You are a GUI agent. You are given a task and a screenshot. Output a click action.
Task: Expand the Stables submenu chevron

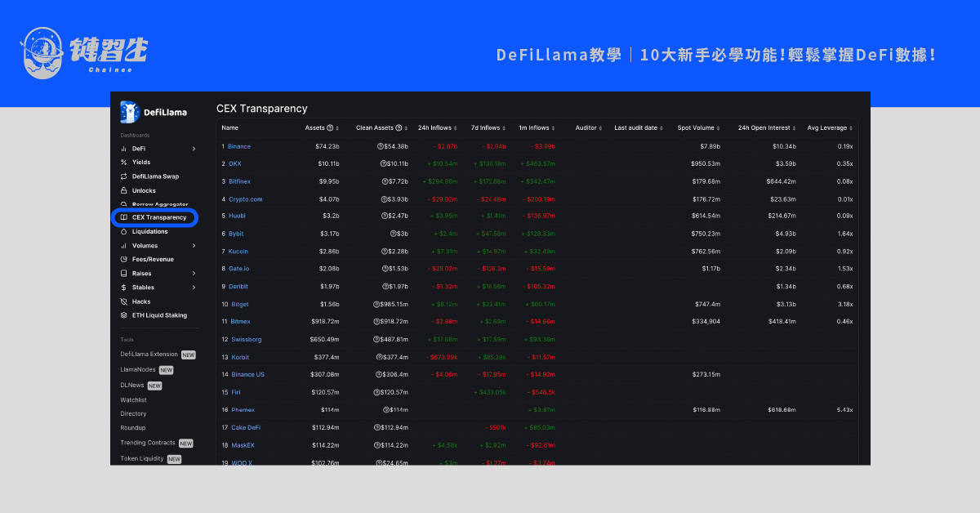click(194, 287)
